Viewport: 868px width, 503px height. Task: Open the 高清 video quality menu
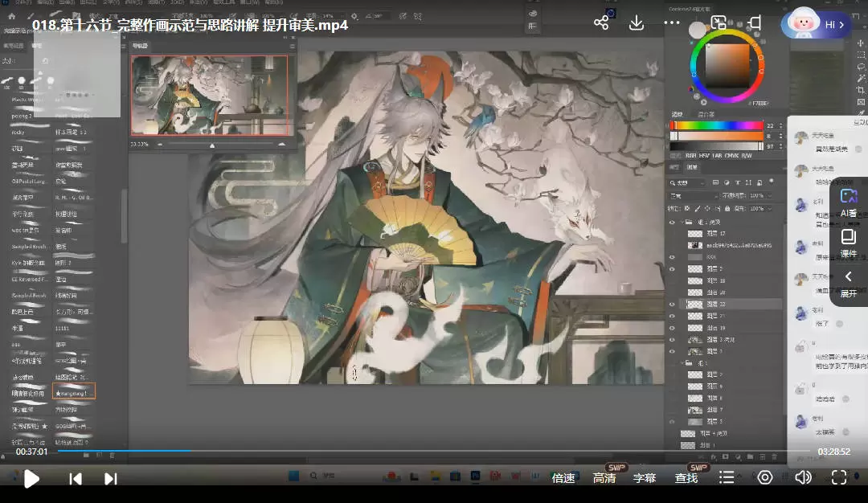(604, 478)
